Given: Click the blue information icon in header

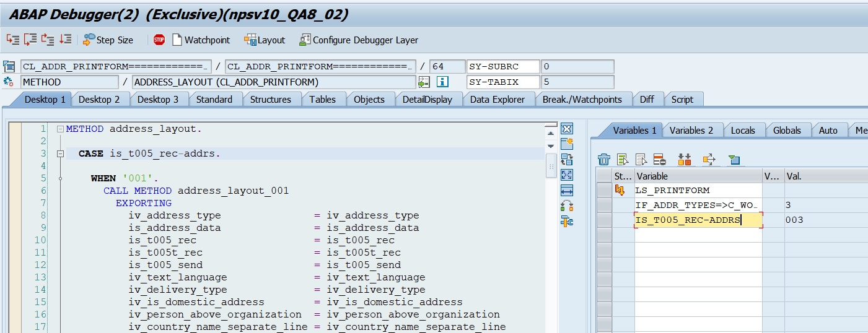Looking at the screenshot, I should tap(442, 82).
